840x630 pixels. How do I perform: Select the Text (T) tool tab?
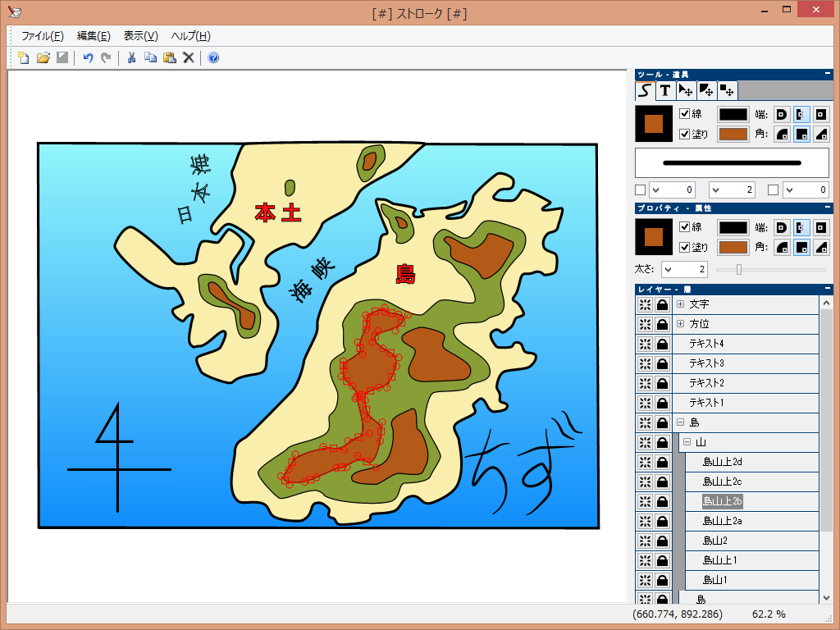(664, 90)
